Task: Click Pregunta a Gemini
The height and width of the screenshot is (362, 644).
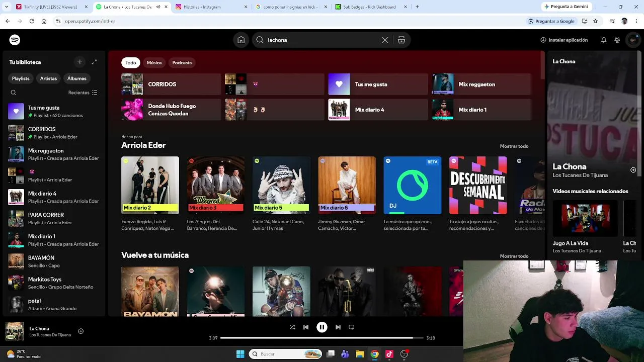Action: pyautogui.click(x=566, y=7)
